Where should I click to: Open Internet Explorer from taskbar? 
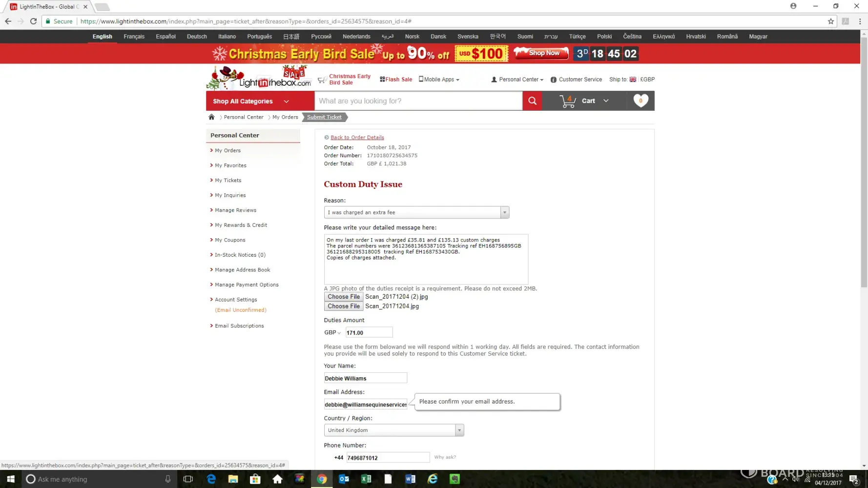(x=433, y=479)
